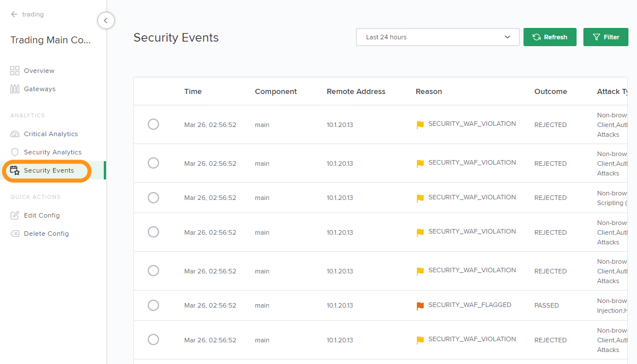Click the Delete Config icon
Image resolution: width=637 pixels, height=364 pixels.
[x=15, y=234]
